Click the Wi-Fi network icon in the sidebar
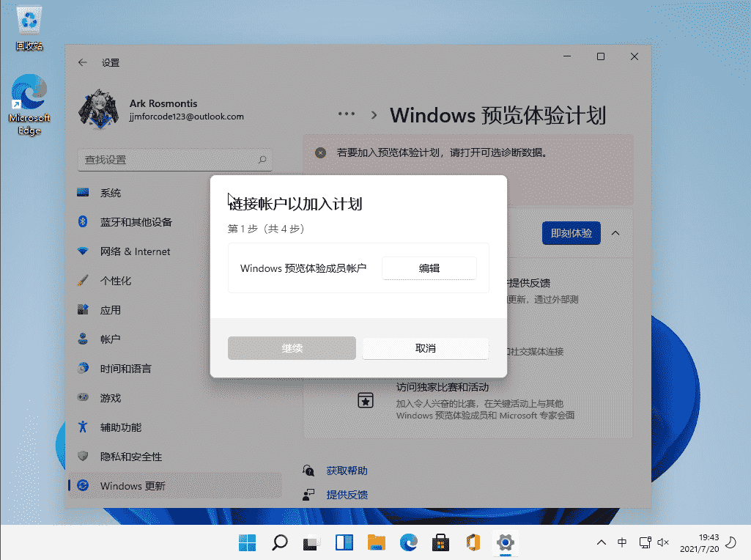This screenshot has width=751, height=560. pos(83,251)
